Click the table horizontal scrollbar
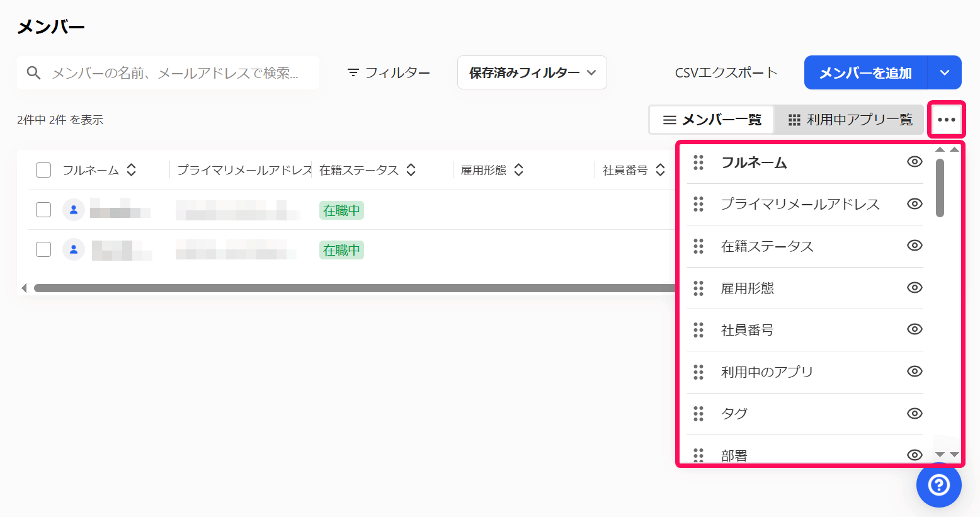Viewport: 980px width, 517px height. click(355, 288)
